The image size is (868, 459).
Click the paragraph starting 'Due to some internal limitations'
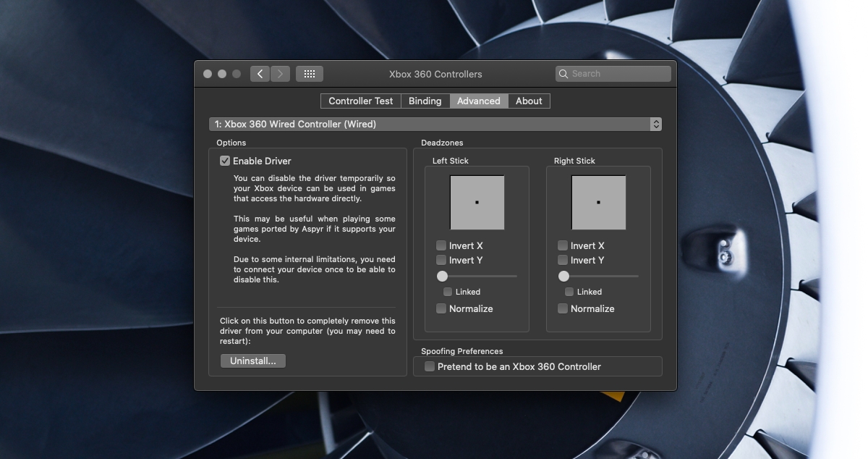315,269
